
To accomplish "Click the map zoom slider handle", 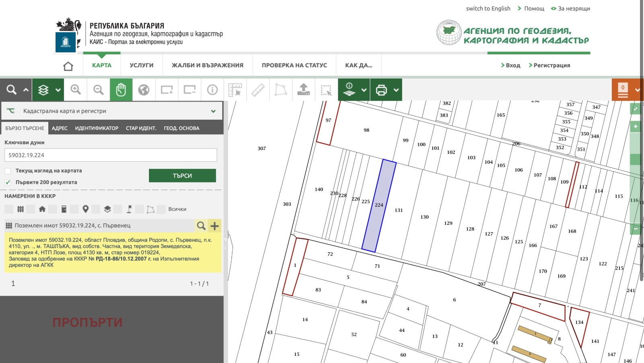I will (635, 159).
